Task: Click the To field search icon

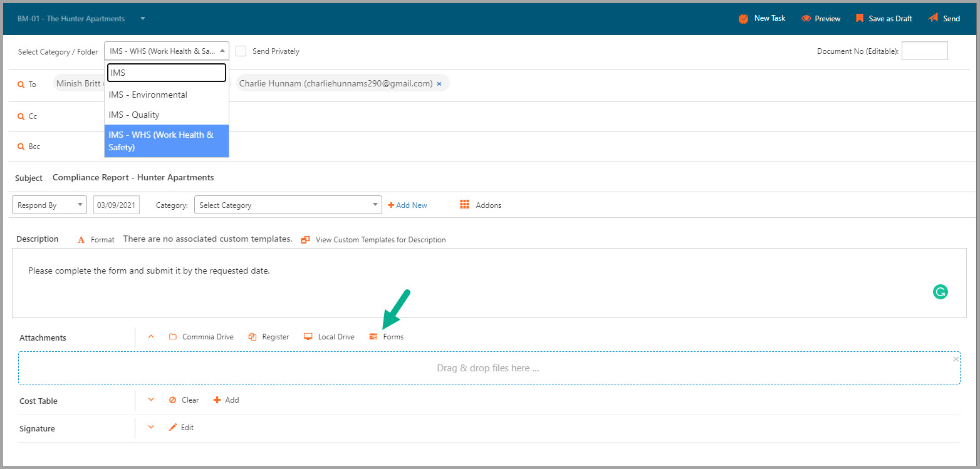Action: pyautogui.click(x=21, y=84)
